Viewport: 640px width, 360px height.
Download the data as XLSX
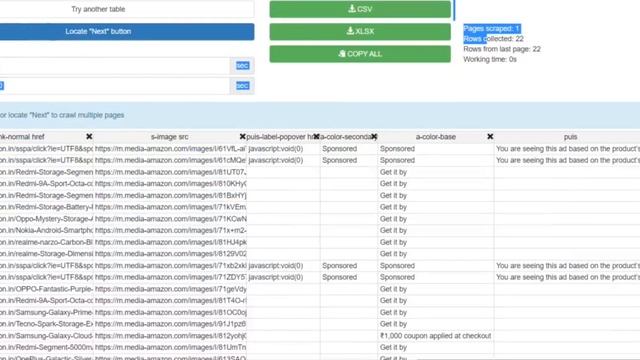(360, 31)
